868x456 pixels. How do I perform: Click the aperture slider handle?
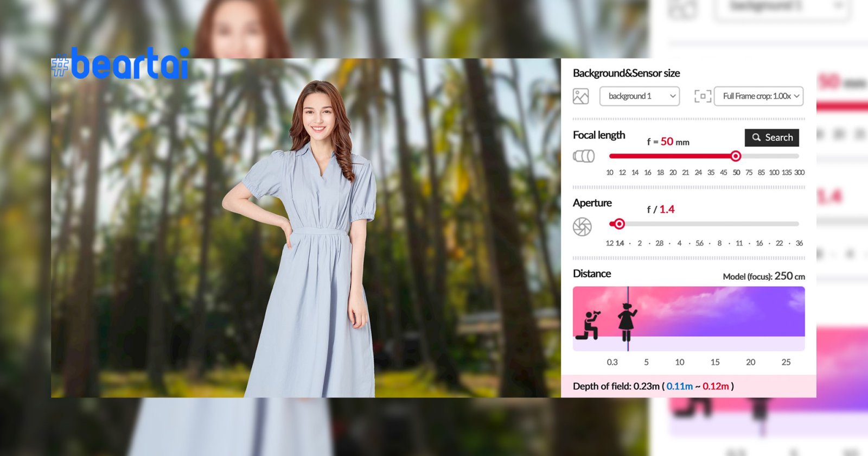point(619,224)
